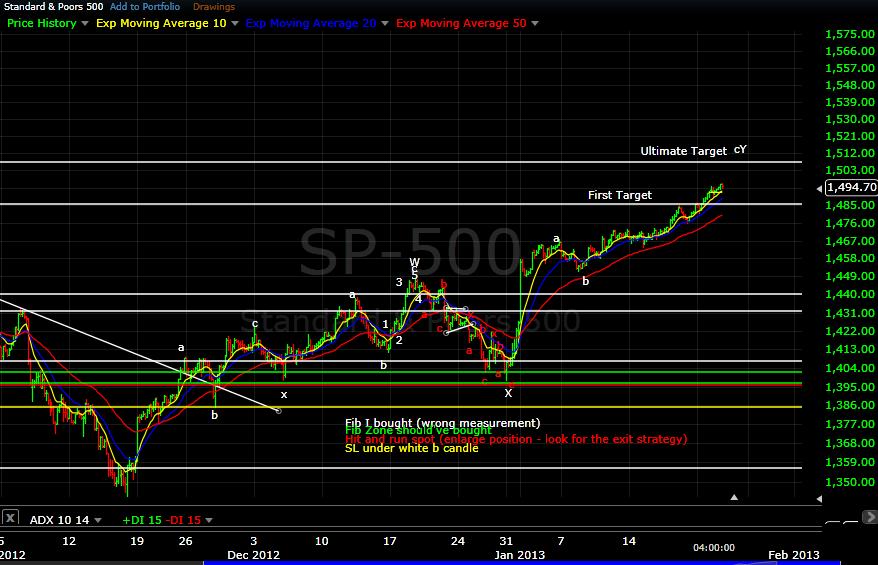Select the current price tag 1,494.70
The height and width of the screenshot is (565, 878).
(x=852, y=187)
